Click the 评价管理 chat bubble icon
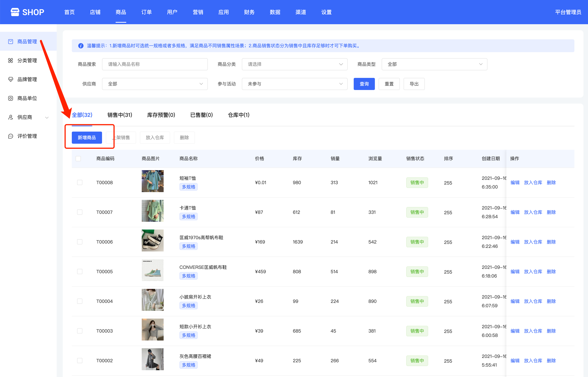 click(11, 136)
